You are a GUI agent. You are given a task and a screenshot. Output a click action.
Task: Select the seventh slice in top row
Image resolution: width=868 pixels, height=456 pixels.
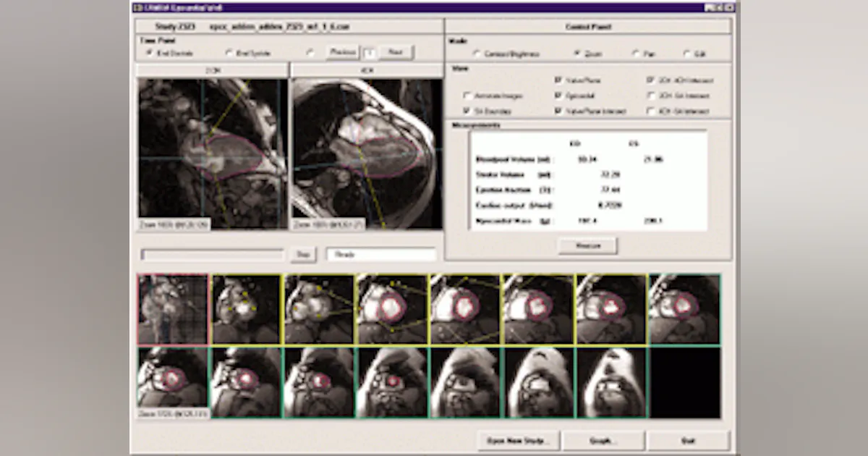(611, 309)
